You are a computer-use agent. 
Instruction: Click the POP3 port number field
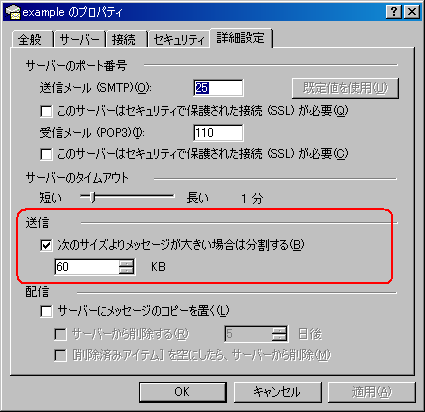point(218,133)
